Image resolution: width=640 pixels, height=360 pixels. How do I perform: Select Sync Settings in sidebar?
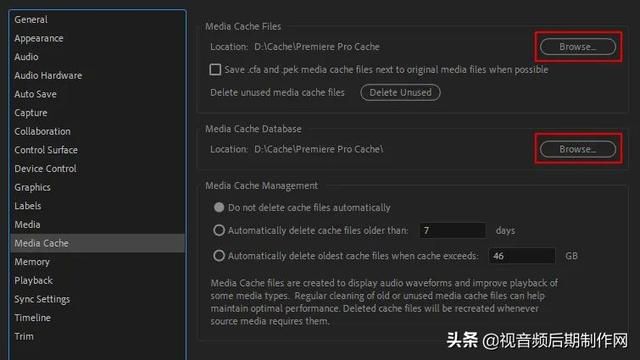click(x=42, y=299)
